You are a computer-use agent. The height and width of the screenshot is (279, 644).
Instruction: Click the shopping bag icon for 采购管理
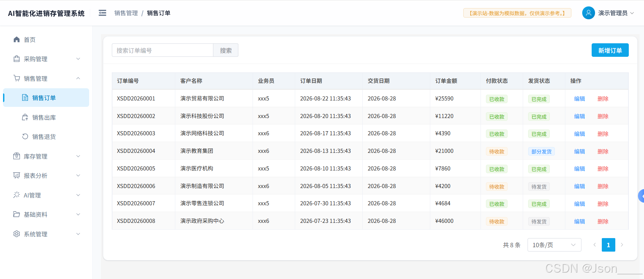(17, 59)
